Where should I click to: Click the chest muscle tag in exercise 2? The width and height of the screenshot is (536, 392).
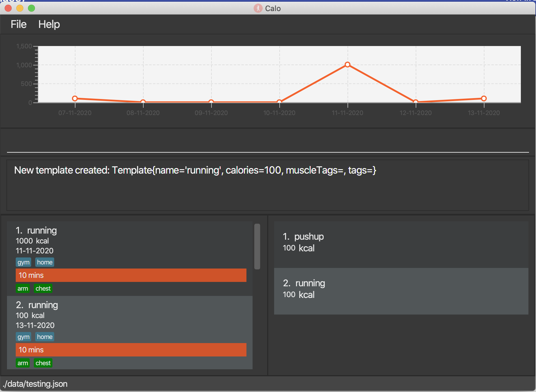(43, 363)
